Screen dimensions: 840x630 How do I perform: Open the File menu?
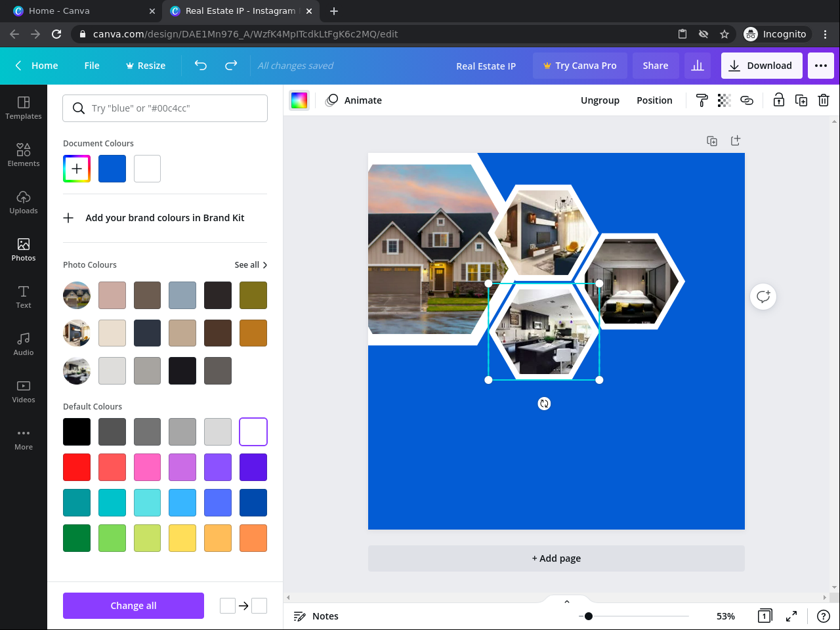(92, 66)
